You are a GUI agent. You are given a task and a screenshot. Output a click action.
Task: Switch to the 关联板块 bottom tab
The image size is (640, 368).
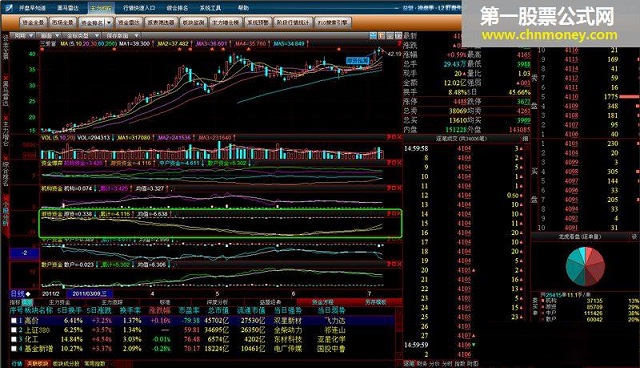click(x=37, y=363)
